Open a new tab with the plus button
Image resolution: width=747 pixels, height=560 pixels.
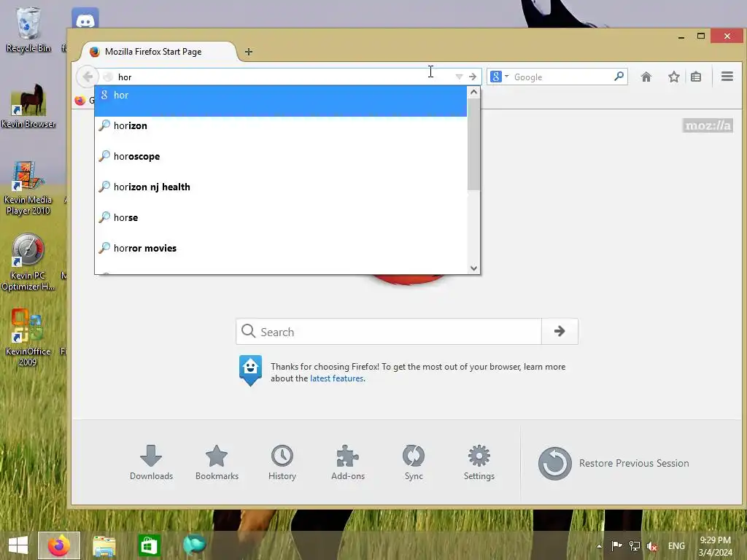pyautogui.click(x=249, y=52)
